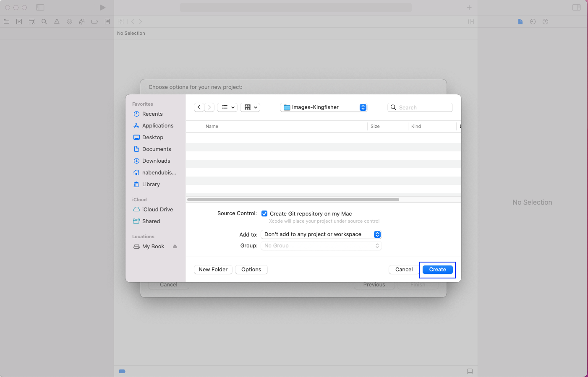Screen dimensions: 588x377
Task: Open the Add to dropdown
Action: tap(321, 234)
